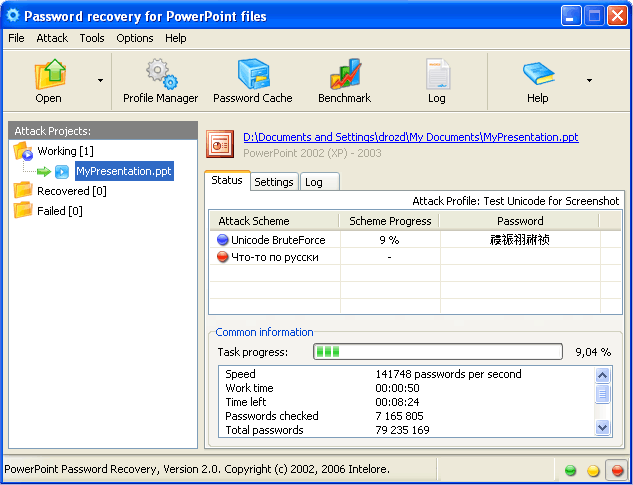Click the Attack Profile label text
The width and height of the screenshot is (633, 485).
516,201
